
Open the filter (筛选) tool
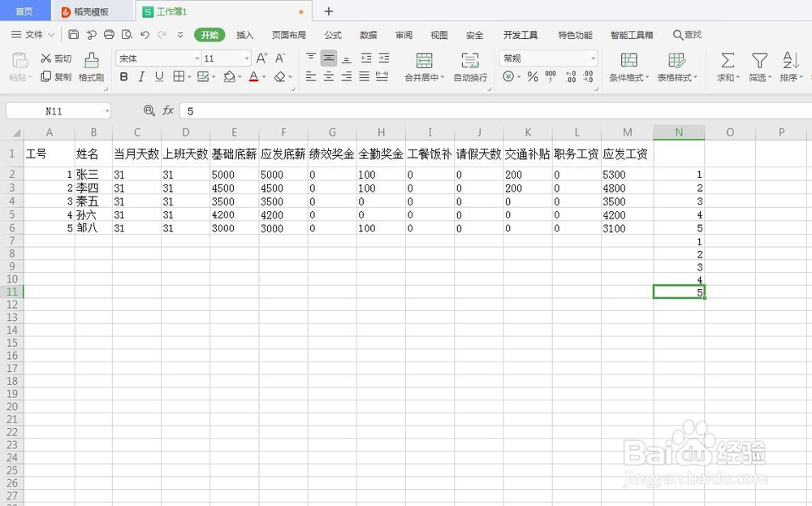pos(759,65)
